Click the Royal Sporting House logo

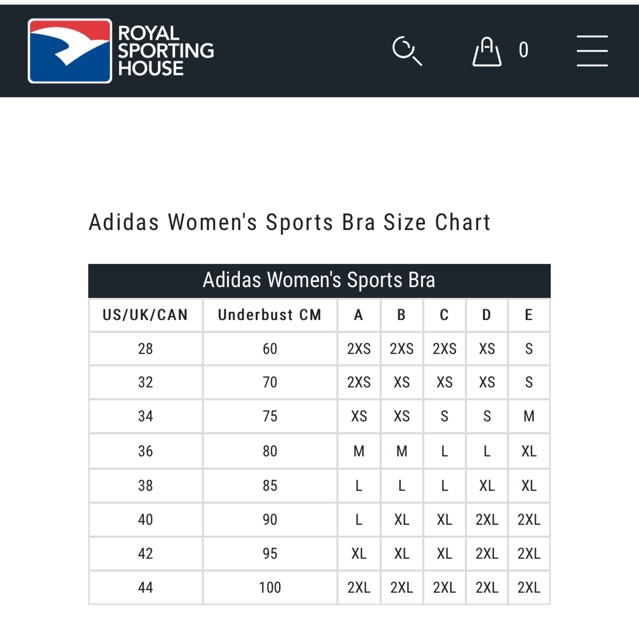click(x=121, y=50)
